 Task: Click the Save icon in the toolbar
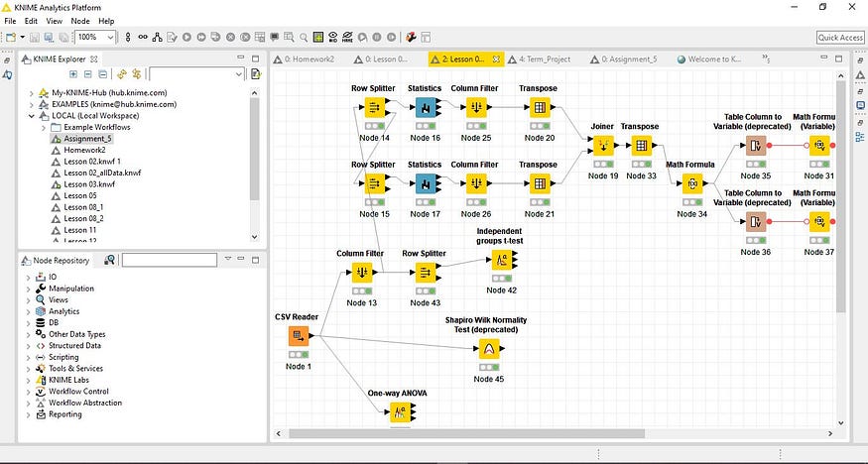(35, 37)
